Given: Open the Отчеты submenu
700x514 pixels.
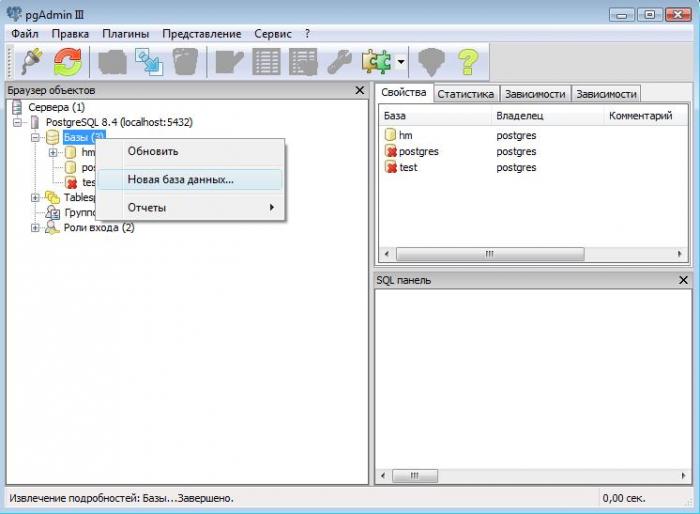Looking at the screenshot, I should [190, 208].
